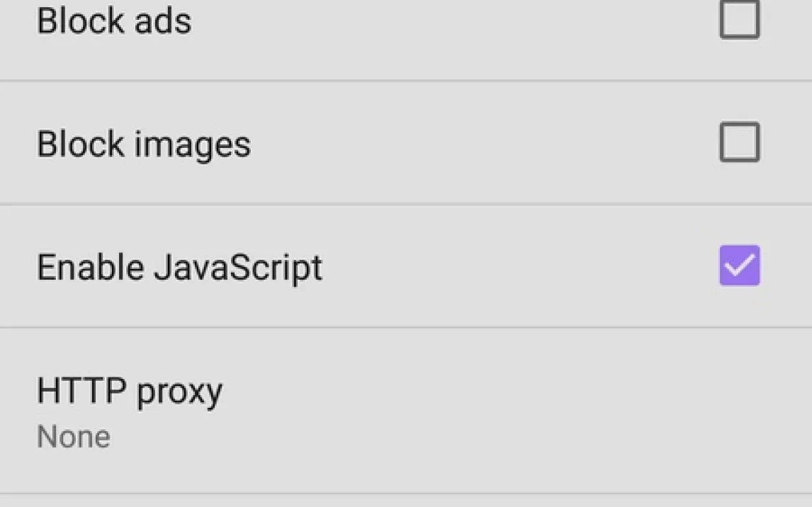Select the Enable JavaScript settings row
The width and height of the screenshot is (812, 507).
(x=406, y=266)
